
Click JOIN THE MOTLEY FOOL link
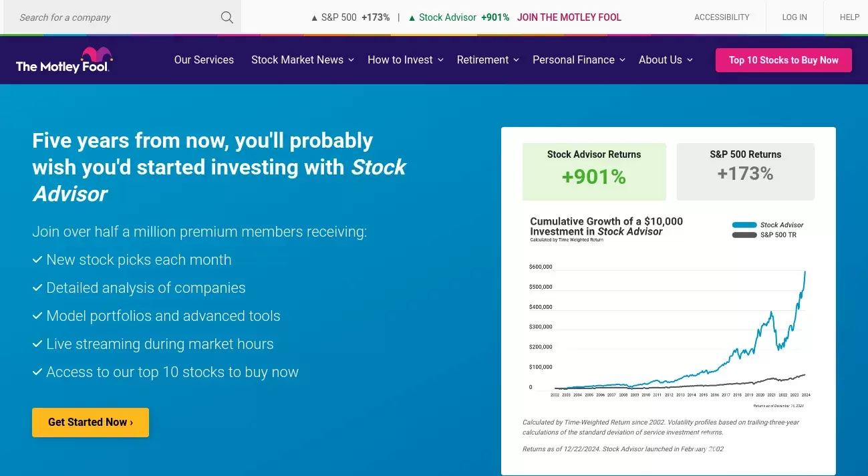[x=569, y=17]
